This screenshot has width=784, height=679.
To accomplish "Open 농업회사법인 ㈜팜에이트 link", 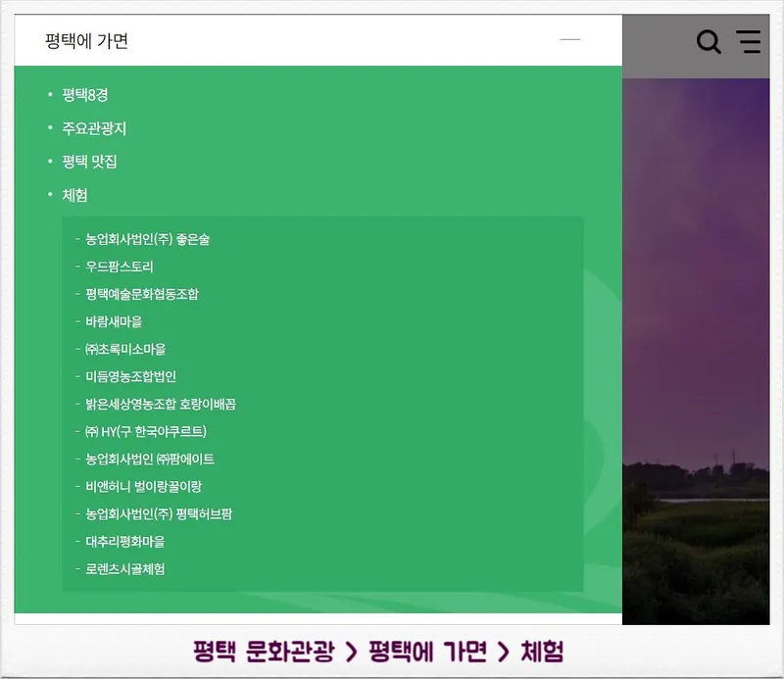I will (x=150, y=459).
